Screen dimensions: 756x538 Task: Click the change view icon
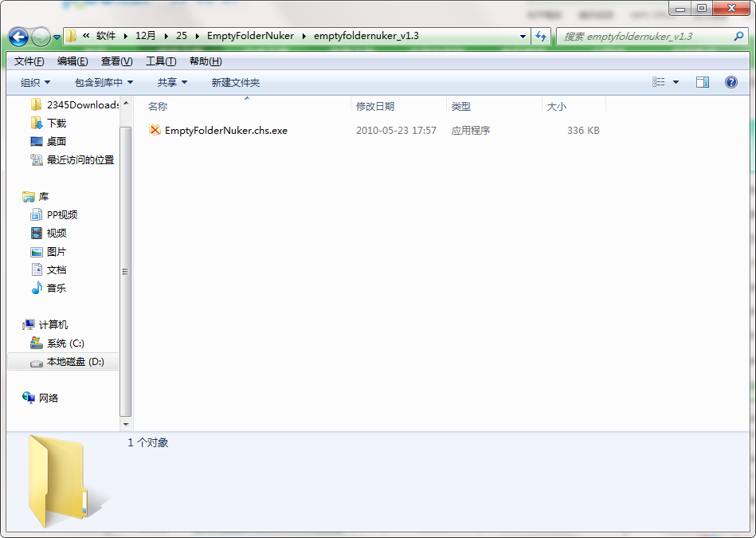[x=655, y=81]
